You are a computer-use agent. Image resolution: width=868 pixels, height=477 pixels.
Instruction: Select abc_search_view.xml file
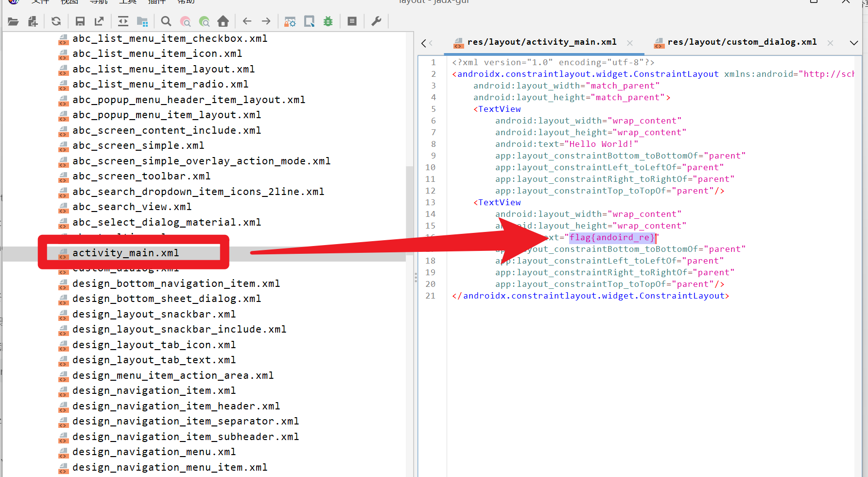pos(132,207)
